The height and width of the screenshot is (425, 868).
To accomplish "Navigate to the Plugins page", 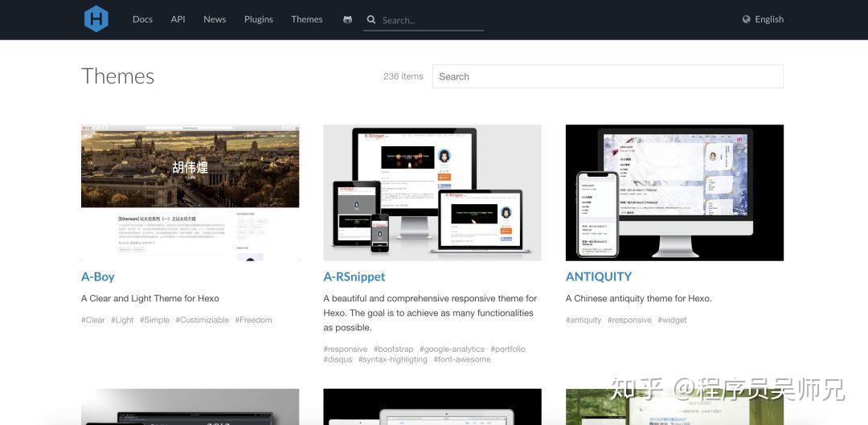I will coord(259,19).
